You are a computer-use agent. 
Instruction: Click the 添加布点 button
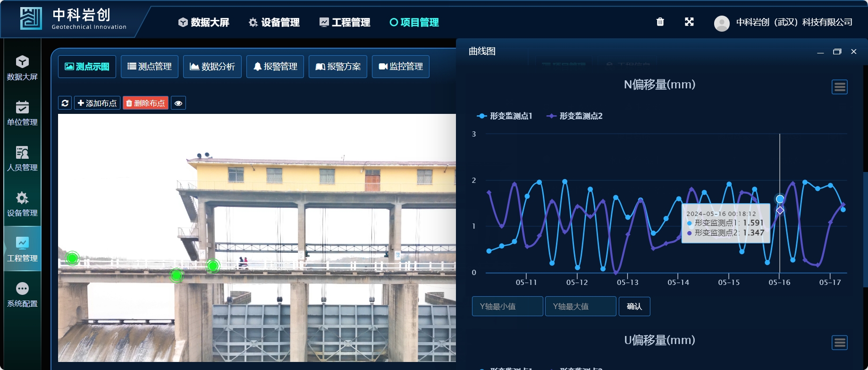(x=97, y=103)
